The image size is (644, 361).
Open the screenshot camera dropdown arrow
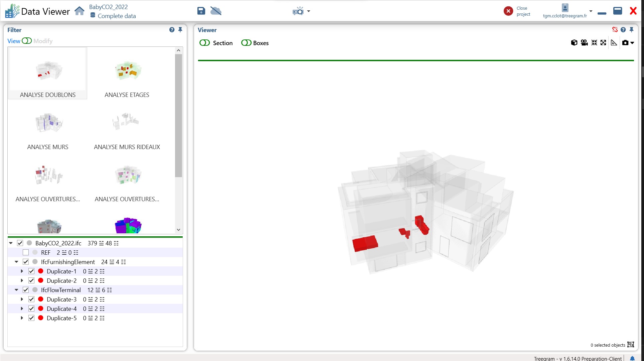(x=632, y=43)
